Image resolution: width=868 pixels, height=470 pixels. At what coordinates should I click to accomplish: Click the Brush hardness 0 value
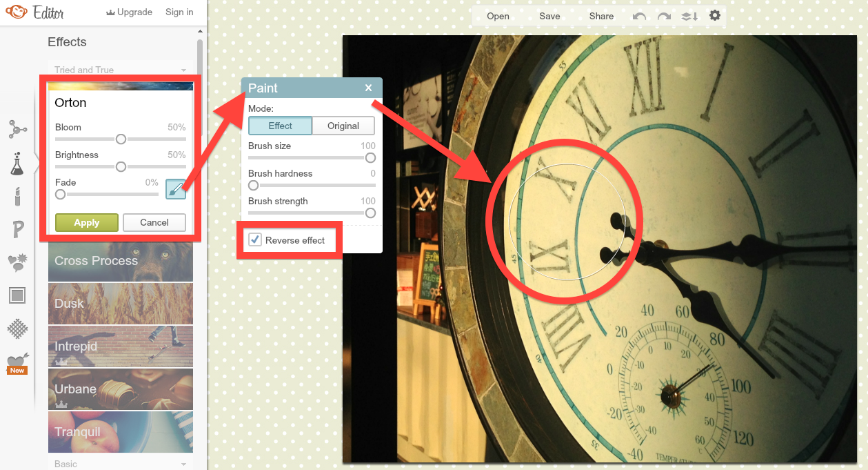[373, 173]
